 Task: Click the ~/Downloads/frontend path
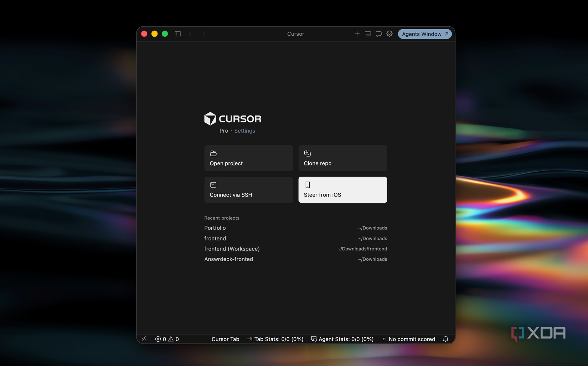(x=362, y=249)
